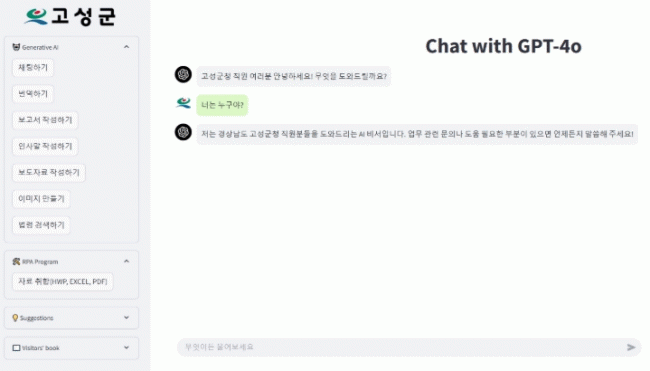Open 자료 취합(HWP, EXCEL, PDF) tool
The image size is (650, 371).
point(63,281)
